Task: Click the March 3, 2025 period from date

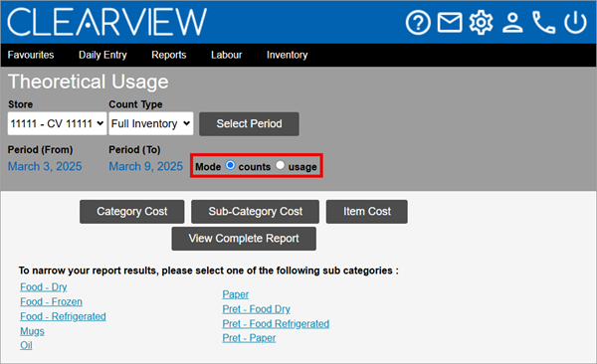Action: (45, 166)
